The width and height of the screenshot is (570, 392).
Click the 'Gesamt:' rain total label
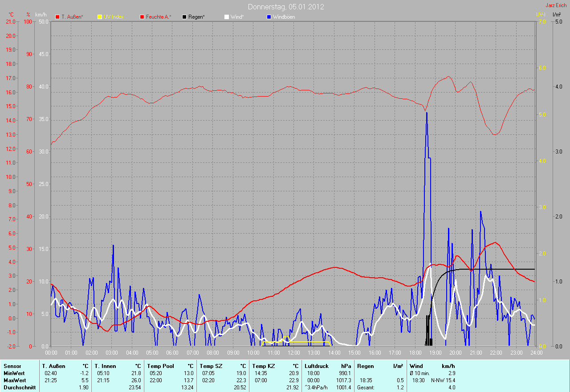tap(366, 388)
